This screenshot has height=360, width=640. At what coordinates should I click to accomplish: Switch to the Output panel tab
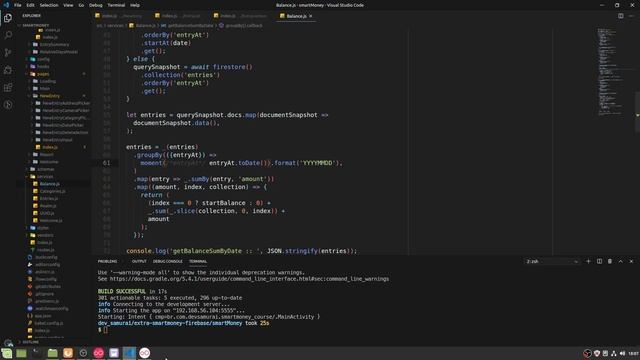tap(139, 261)
